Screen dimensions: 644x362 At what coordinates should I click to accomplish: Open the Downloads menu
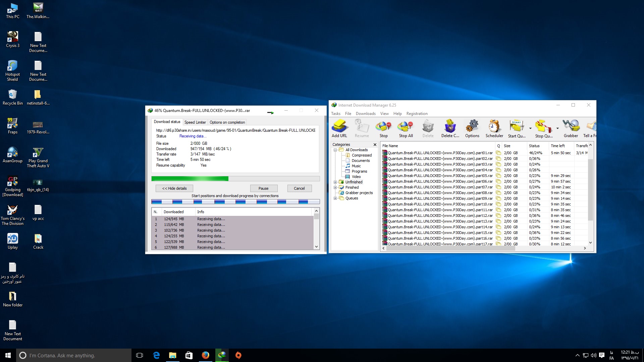[x=366, y=114]
